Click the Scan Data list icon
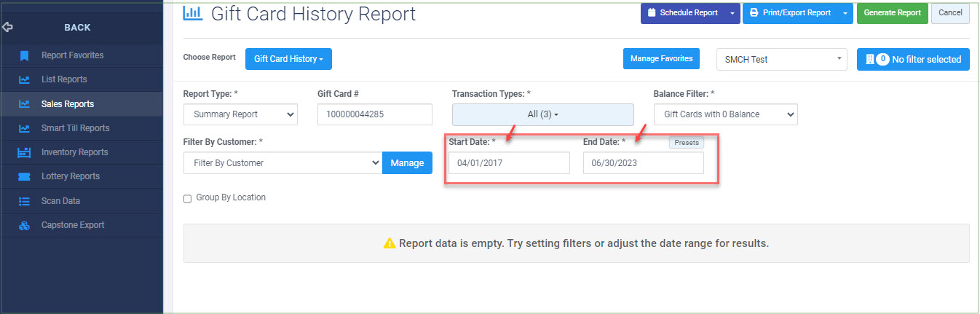980x314 pixels. point(25,201)
